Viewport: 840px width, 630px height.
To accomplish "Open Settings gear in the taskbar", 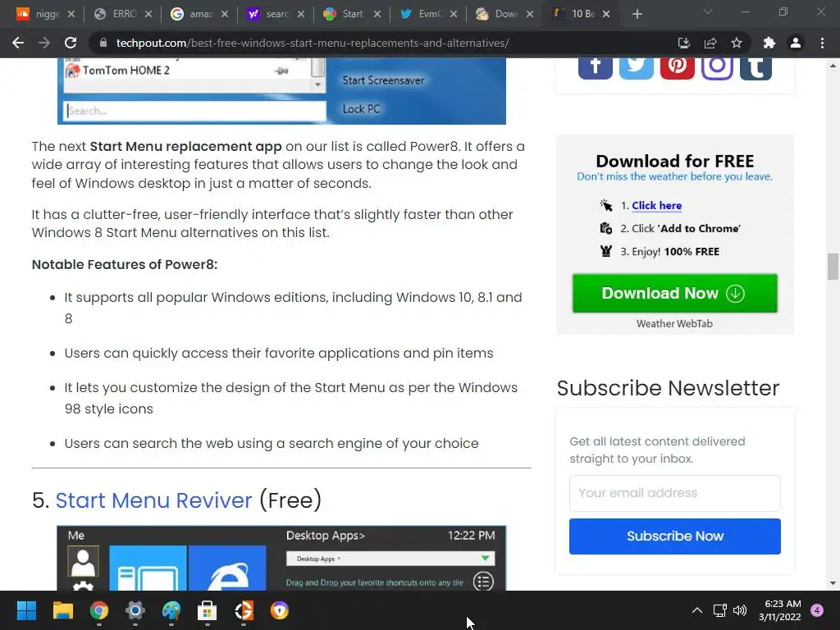I will (135, 610).
